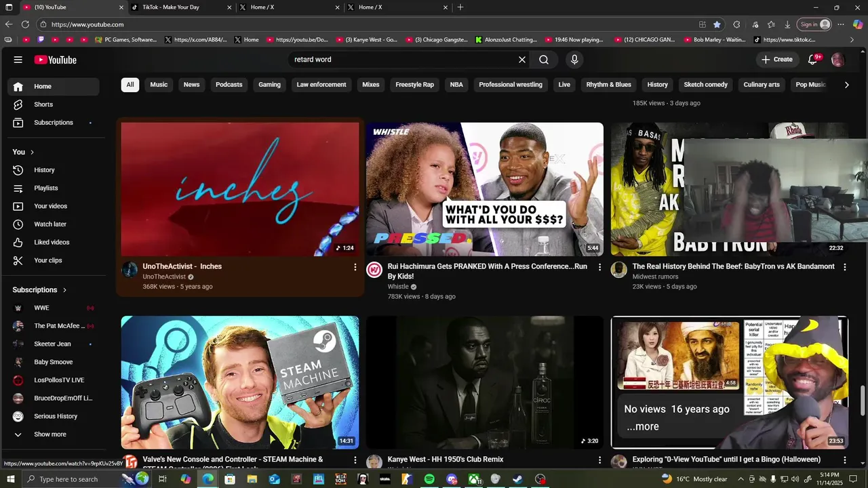868x488 pixels.
Task: Open options for 0-View YouTube Bingo video
Action: coord(845,460)
